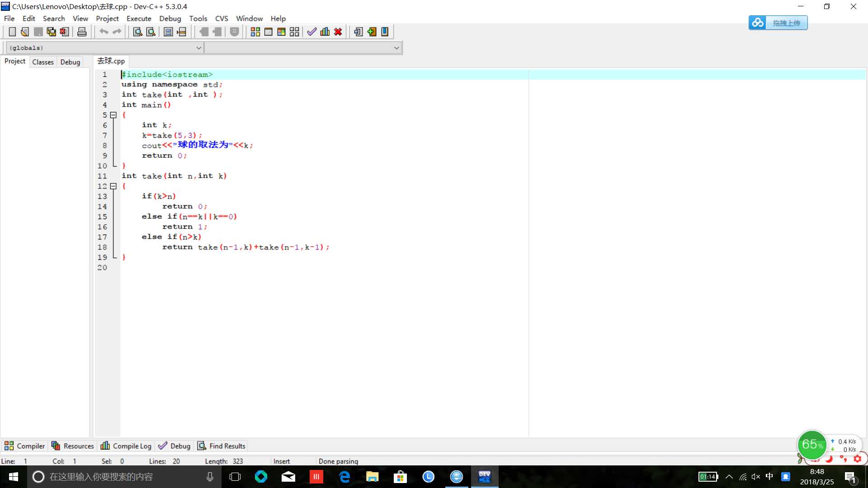Open the Execute menu
The width and height of the screenshot is (868, 488).
point(139,19)
